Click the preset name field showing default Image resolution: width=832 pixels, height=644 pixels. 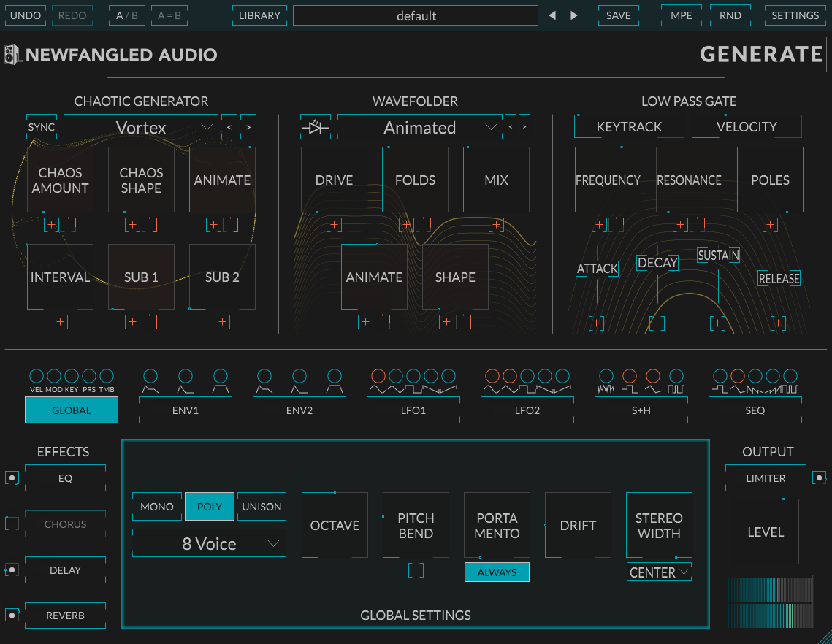(x=415, y=15)
